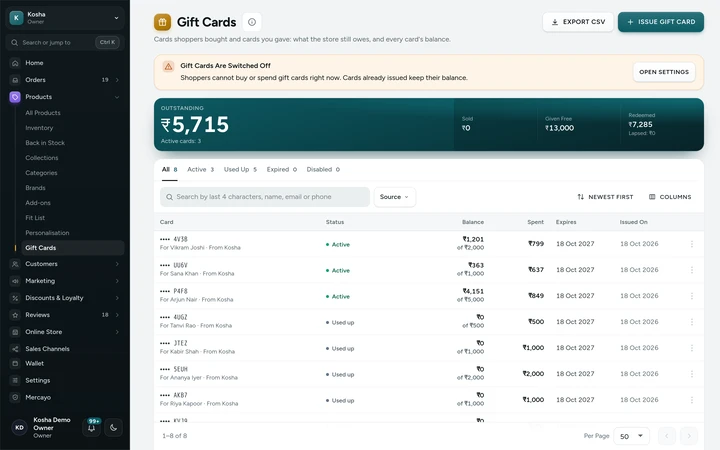Open the Back in Stock item
The height and width of the screenshot is (450, 720).
tap(45, 143)
